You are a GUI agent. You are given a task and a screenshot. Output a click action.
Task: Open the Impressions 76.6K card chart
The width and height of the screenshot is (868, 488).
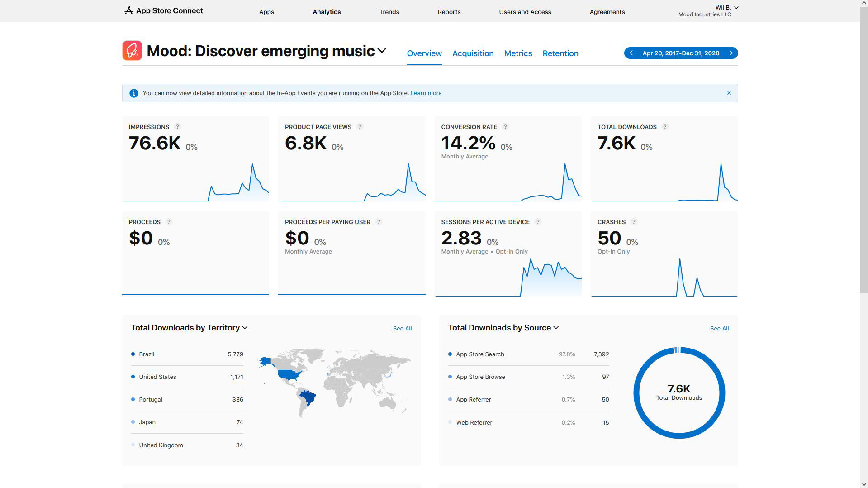(195, 182)
